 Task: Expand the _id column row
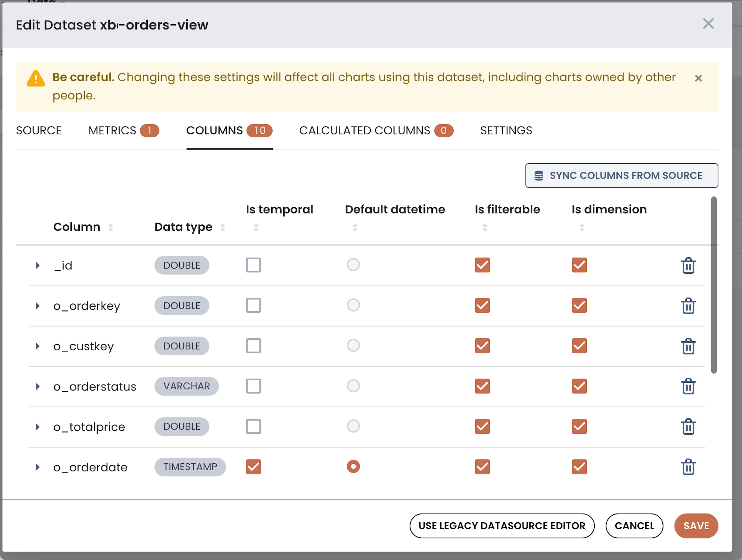click(38, 266)
